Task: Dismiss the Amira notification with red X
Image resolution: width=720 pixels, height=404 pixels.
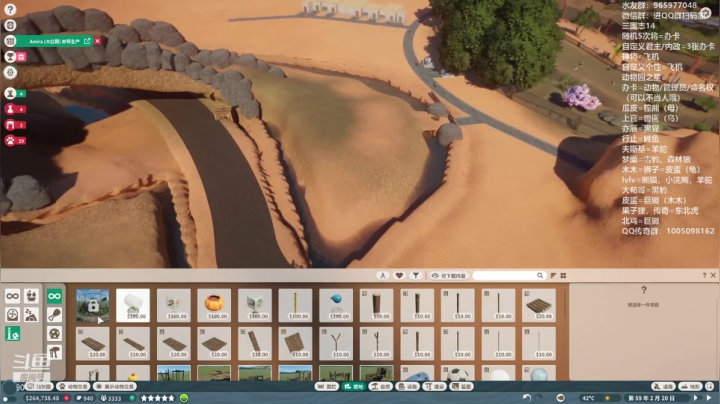Action: [97, 41]
